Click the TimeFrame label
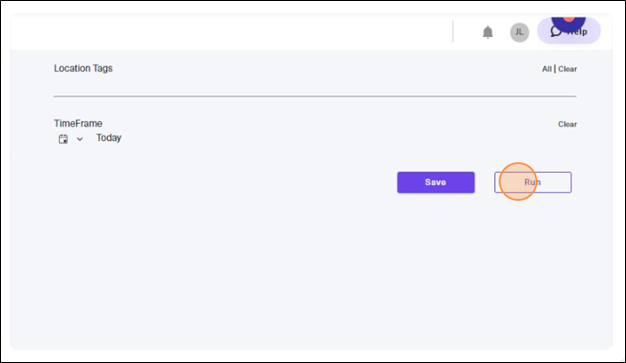626x363 pixels. (78, 123)
